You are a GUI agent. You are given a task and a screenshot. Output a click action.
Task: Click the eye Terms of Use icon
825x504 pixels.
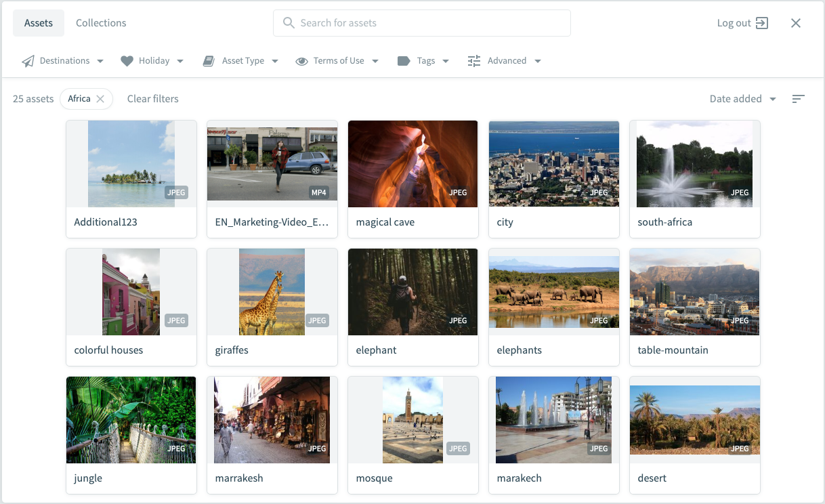point(301,61)
